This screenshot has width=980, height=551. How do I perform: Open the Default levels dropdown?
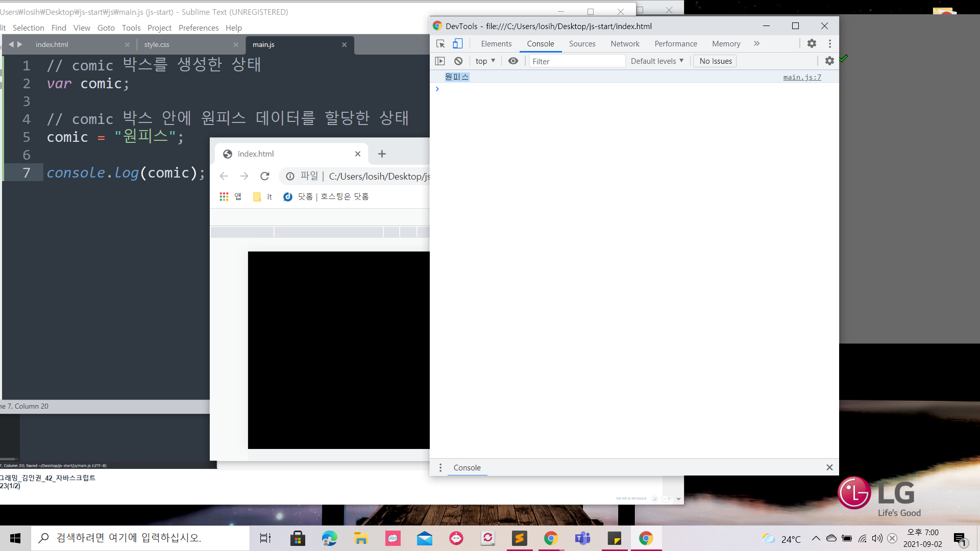tap(657, 61)
